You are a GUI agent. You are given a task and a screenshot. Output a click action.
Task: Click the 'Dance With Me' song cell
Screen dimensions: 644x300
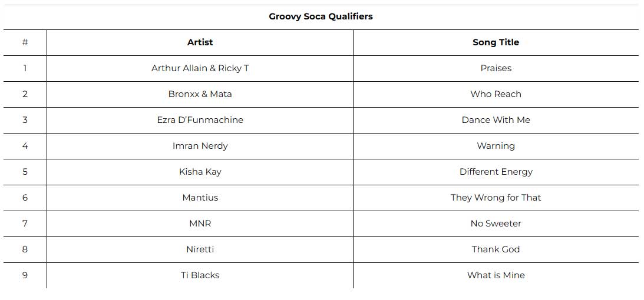coord(496,120)
